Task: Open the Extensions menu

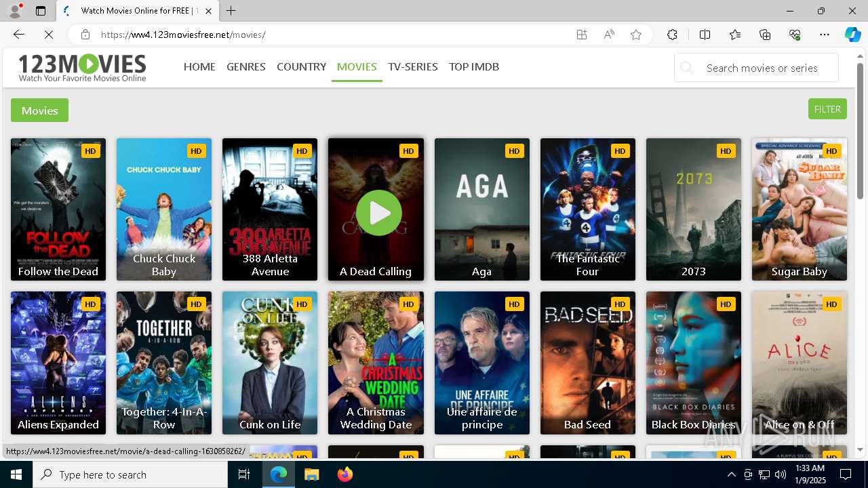Action: pyautogui.click(x=672, y=35)
